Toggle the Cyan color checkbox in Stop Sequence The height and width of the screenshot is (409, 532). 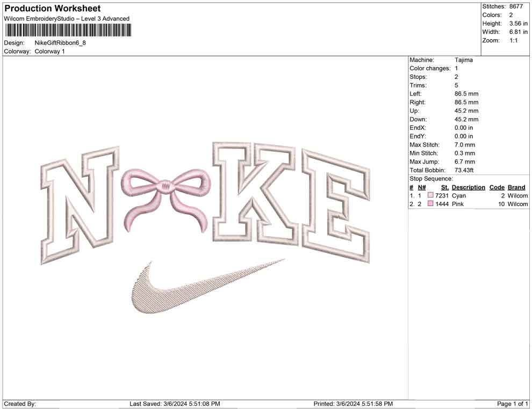point(429,195)
